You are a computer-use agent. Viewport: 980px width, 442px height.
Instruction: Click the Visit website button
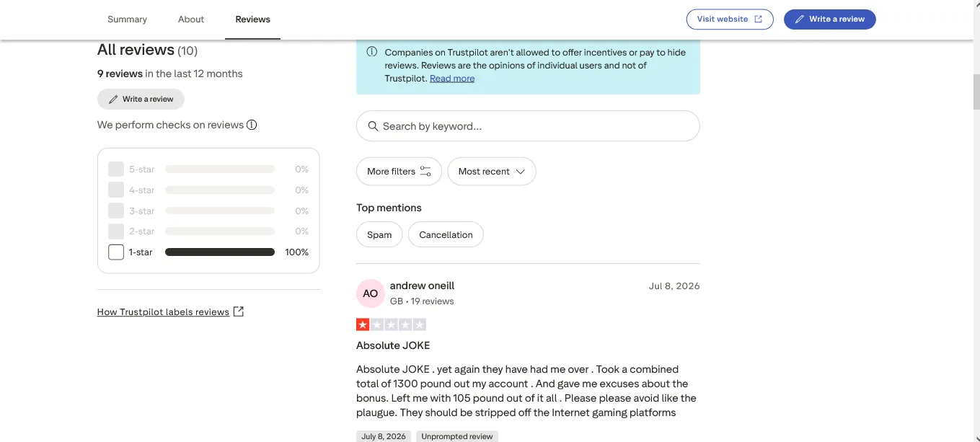pos(730,19)
